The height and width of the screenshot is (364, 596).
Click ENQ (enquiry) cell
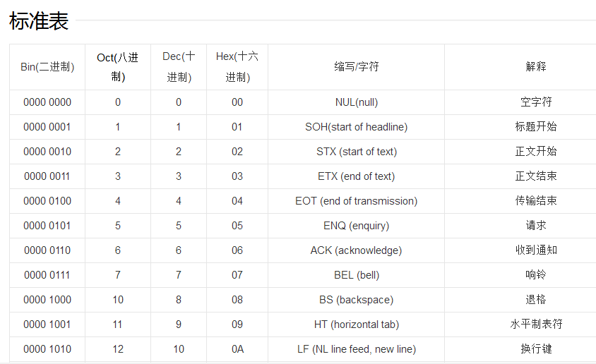(x=357, y=226)
